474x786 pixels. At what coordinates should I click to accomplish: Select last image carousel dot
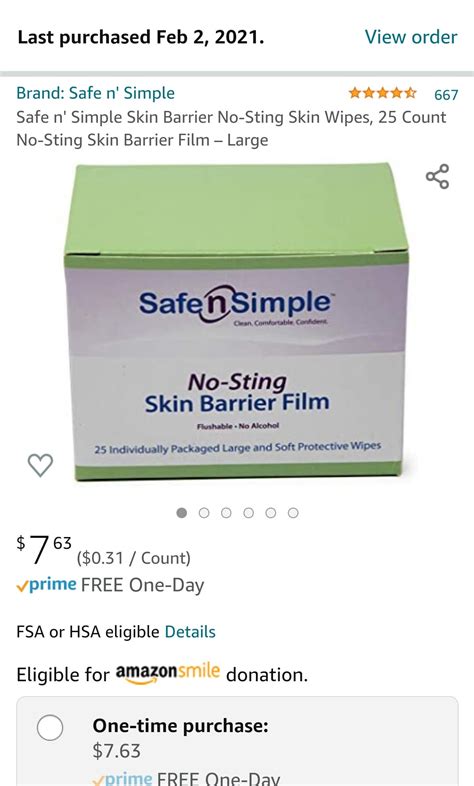[x=294, y=513]
